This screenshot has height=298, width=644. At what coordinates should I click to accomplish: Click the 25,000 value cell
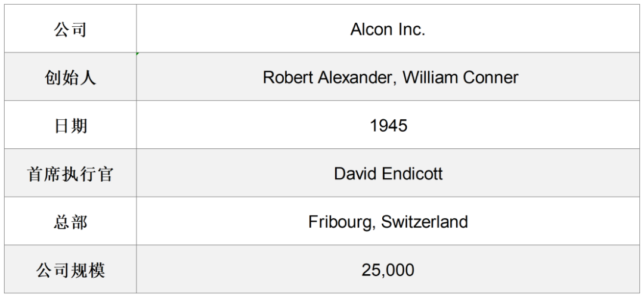coord(388,269)
